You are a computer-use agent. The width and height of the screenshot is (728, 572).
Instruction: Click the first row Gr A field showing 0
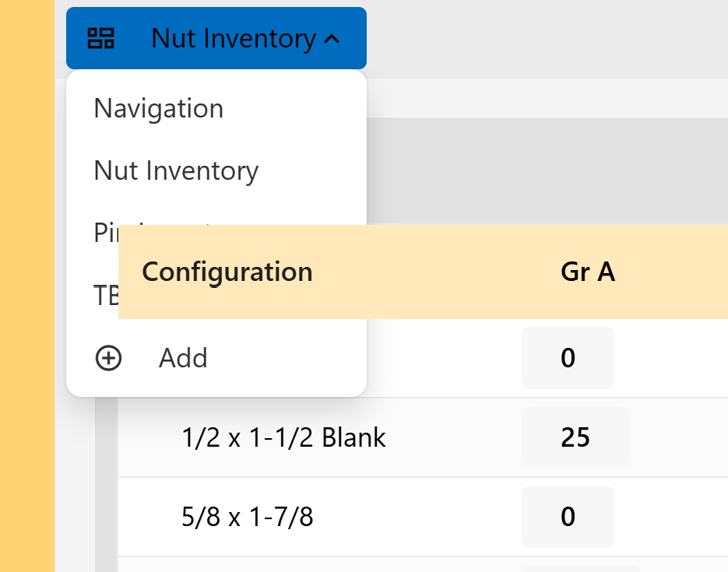click(x=568, y=358)
